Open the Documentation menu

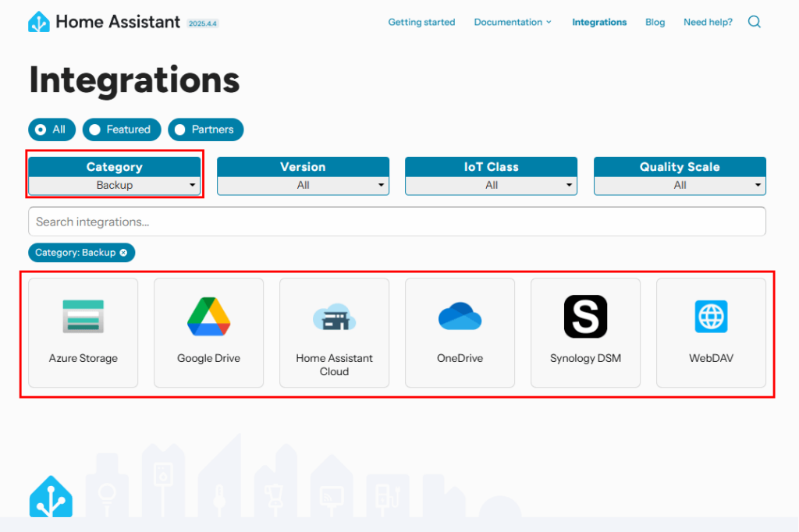tap(512, 22)
